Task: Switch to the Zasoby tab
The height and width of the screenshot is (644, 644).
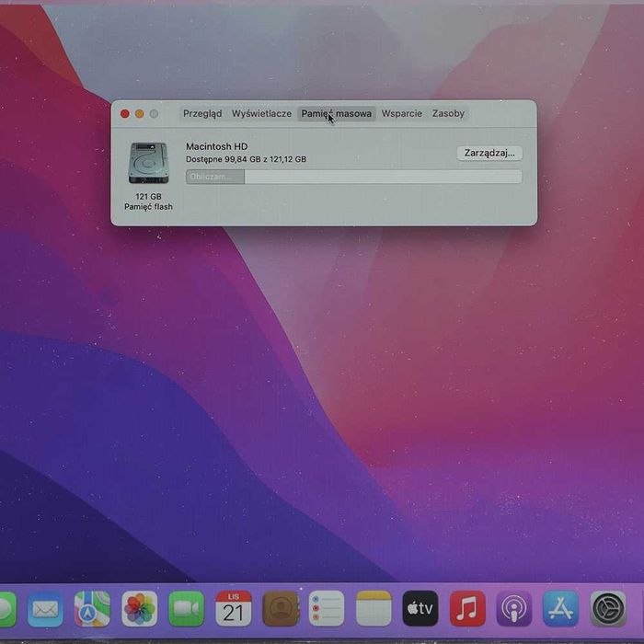Action: [448, 113]
